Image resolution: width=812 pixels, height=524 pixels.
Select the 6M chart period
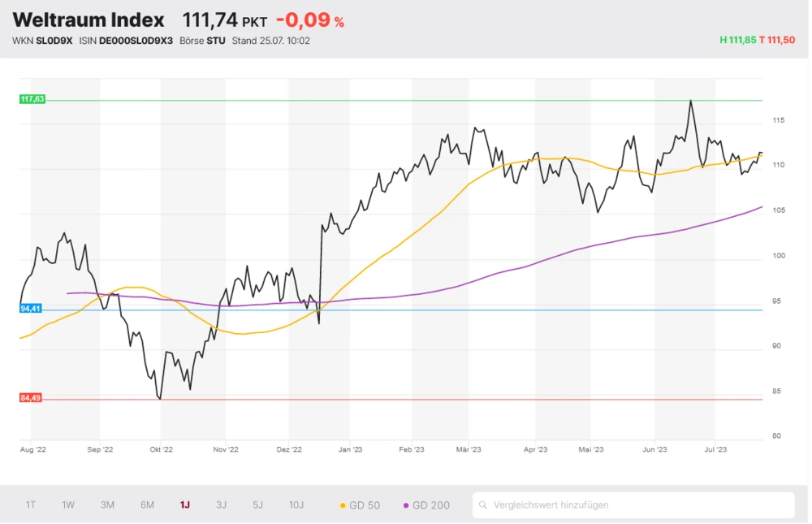coord(147,505)
